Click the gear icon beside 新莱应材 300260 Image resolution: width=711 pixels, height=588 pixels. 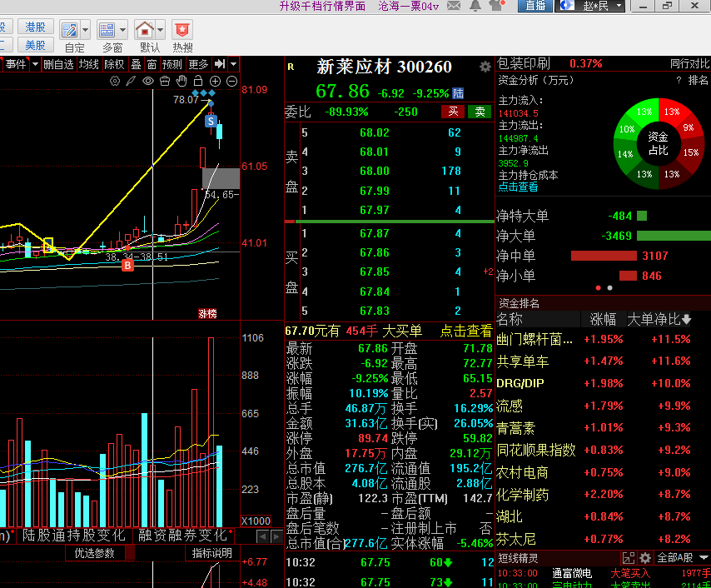coord(485,67)
